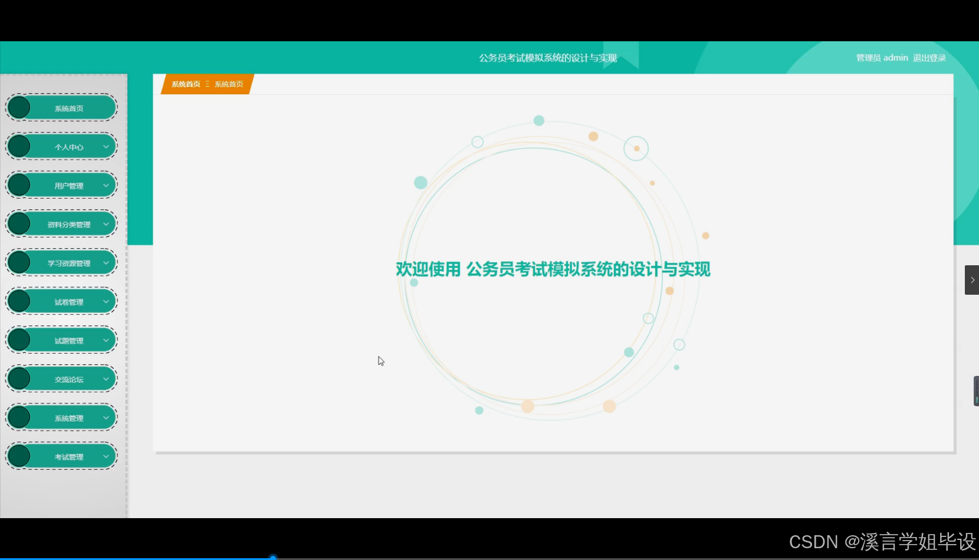This screenshot has width=979, height=560.
Task: Expand 个人中心 with its chevron
Action: 106,147
